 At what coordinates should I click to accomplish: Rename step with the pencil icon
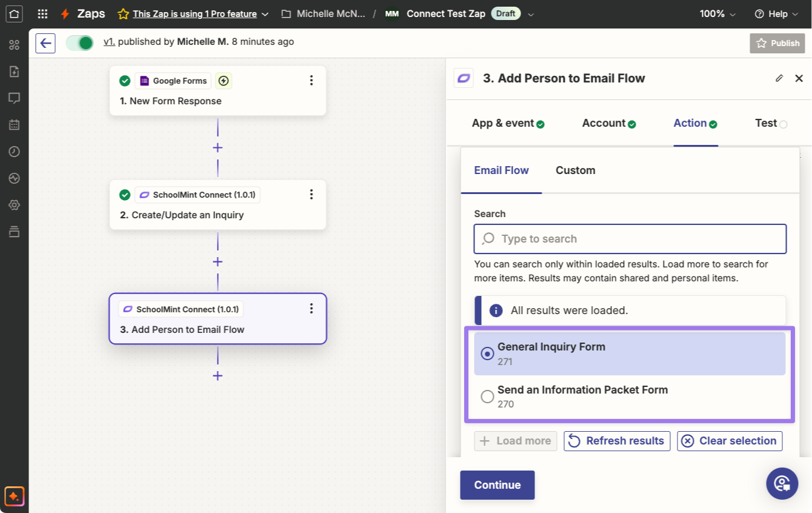779,78
